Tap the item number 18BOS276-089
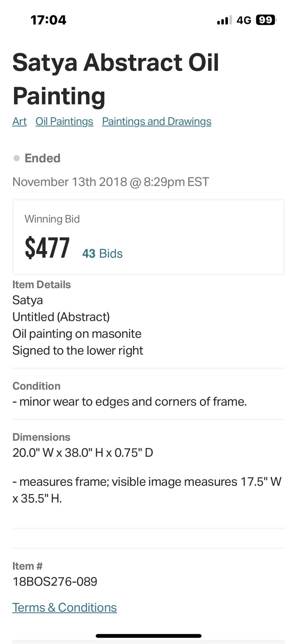This screenshot has width=297, height=644. click(55, 582)
